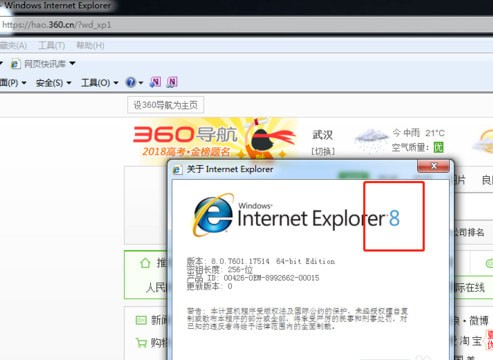Click the 微博 link on the page

(x=479, y=321)
